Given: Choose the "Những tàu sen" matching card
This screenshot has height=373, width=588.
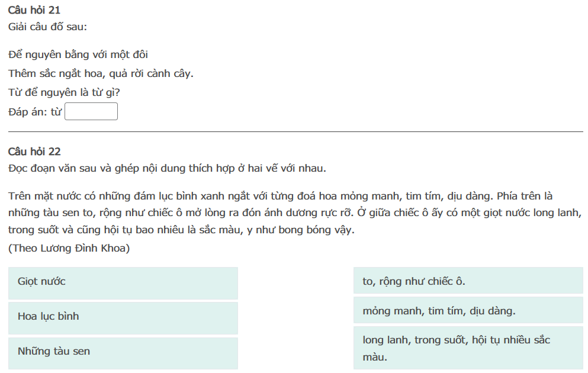Looking at the screenshot, I should [123, 352].
